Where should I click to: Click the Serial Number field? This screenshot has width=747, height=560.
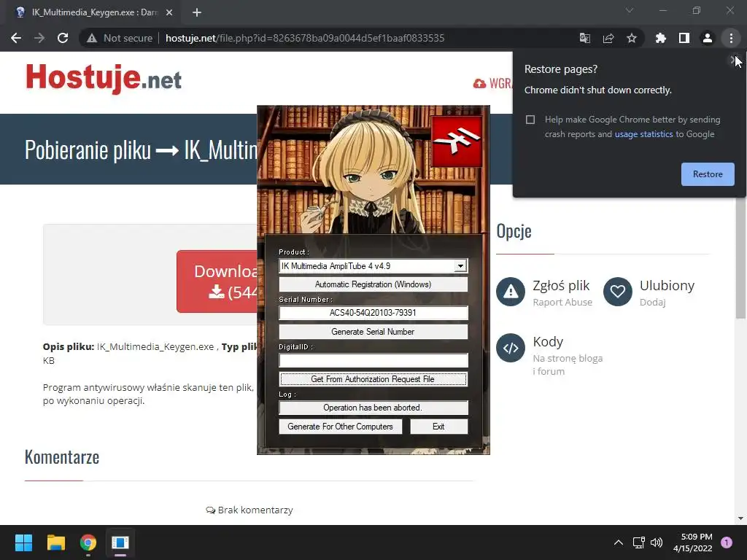tap(373, 313)
